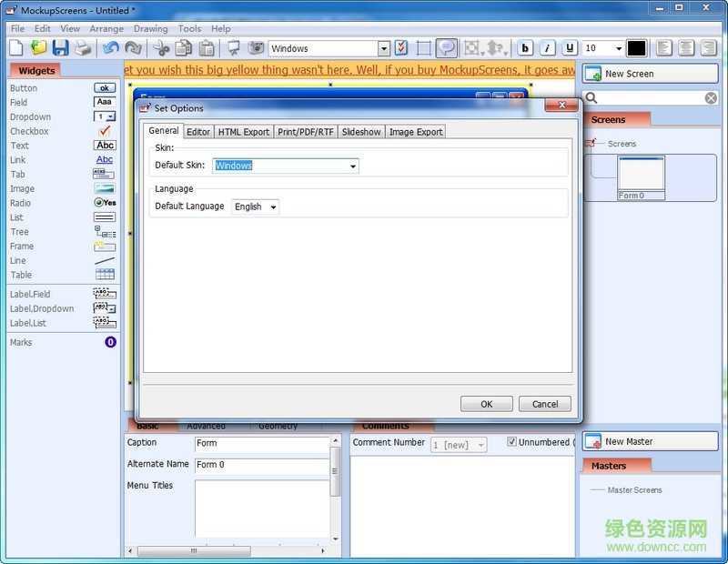
Task: Click the Save floppy disk icon
Action: point(60,48)
